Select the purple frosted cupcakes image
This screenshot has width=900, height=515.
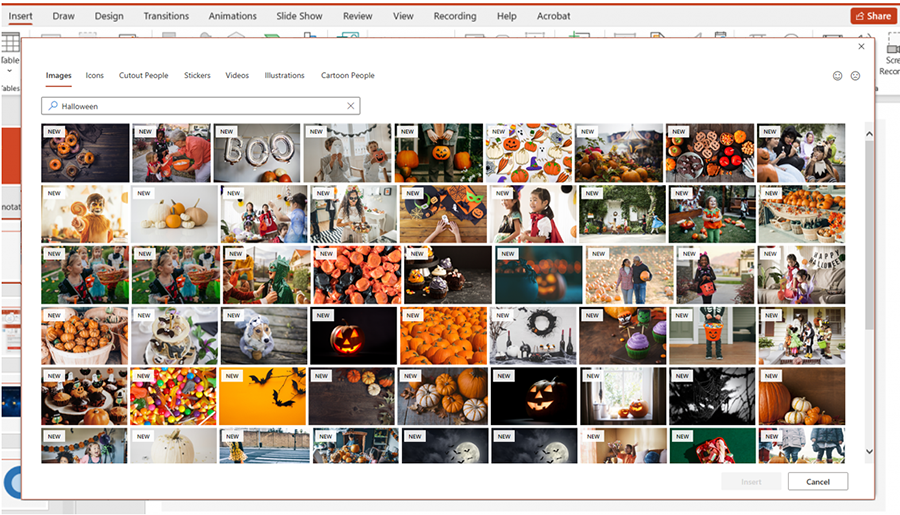(x=622, y=336)
